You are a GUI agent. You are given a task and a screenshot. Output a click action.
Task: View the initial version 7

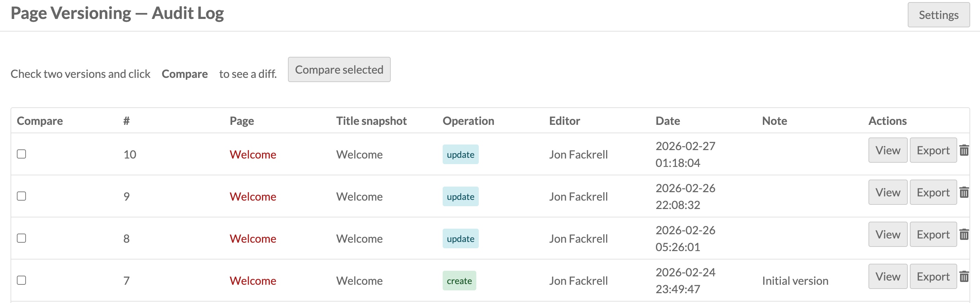click(x=887, y=276)
